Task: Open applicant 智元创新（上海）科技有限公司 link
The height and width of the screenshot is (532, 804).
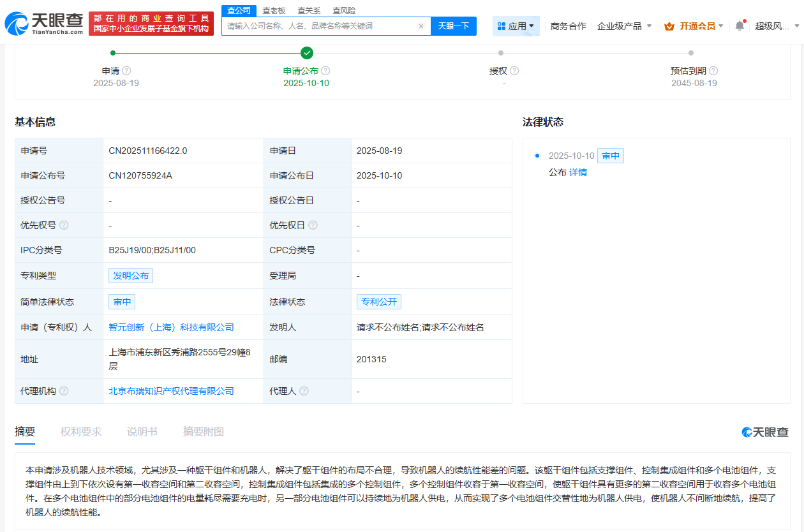Action: tap(171, 327)
